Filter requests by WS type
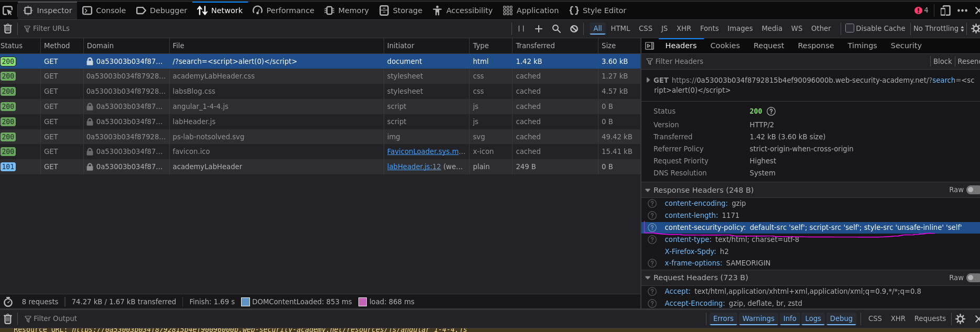Viewport: 980px width, 332px height. pyautogui.click(x=796, y=28)
